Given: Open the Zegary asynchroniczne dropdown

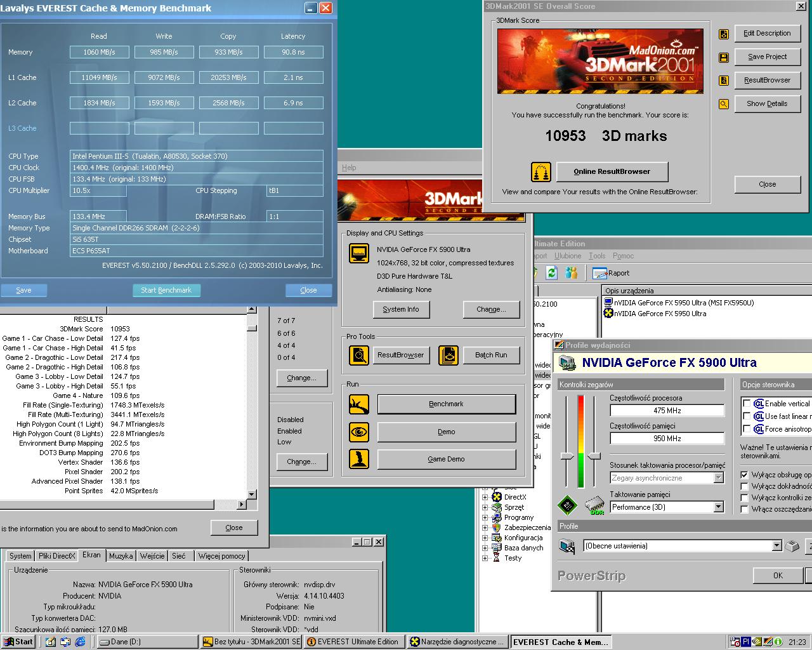Looking at the screenshot, I should pos(718,478).
